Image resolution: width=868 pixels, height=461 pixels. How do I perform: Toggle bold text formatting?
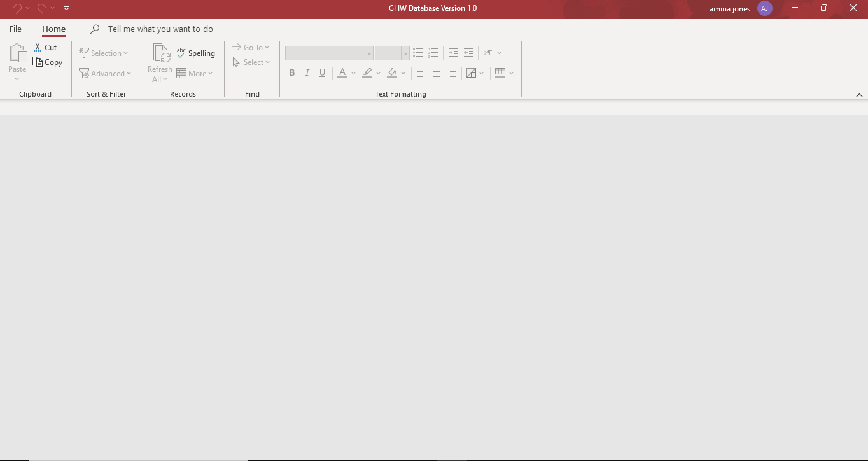pyautogui.click(x=292, y=73)
